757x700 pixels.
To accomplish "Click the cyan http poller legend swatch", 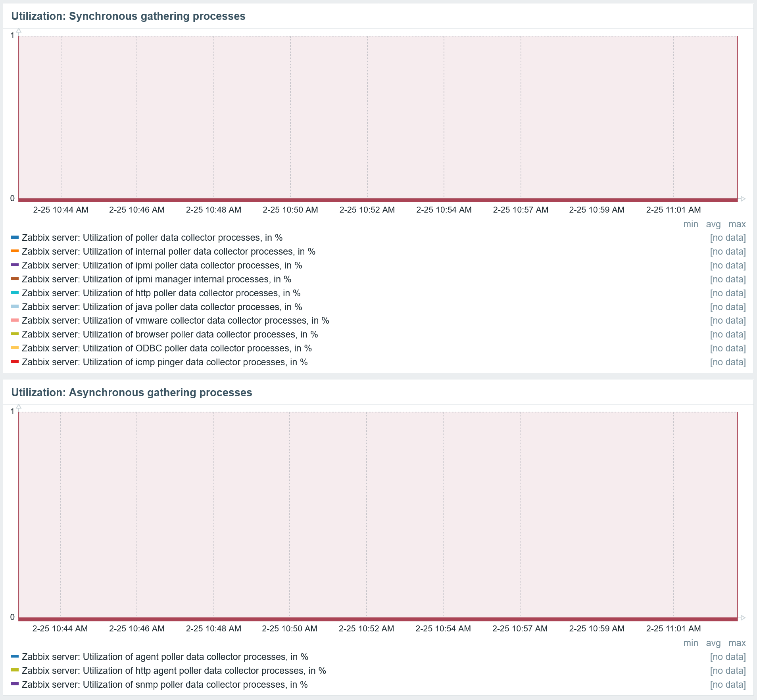I will 15,293.
